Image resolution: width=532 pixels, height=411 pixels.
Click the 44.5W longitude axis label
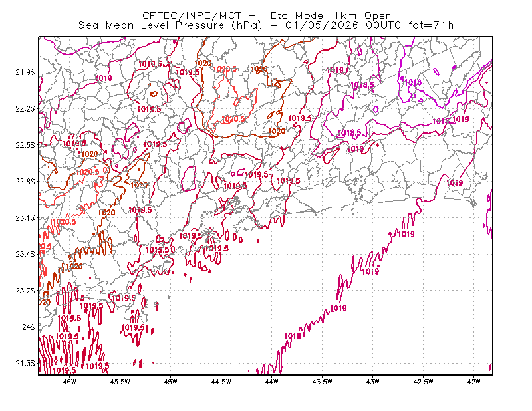click(x=221, y=382)
